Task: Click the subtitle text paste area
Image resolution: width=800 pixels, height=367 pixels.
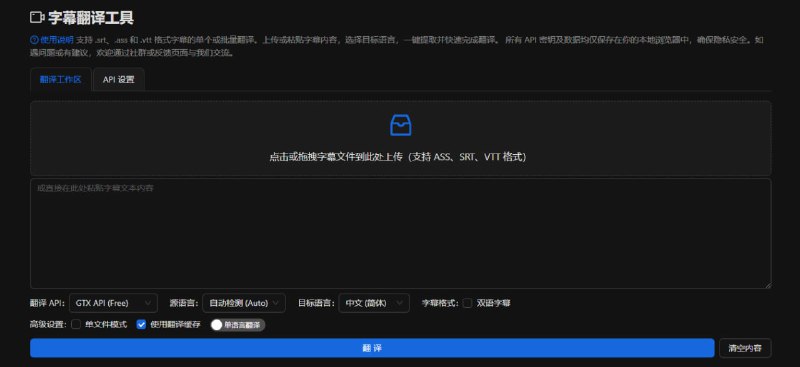Action: click(x=401, y=233)
